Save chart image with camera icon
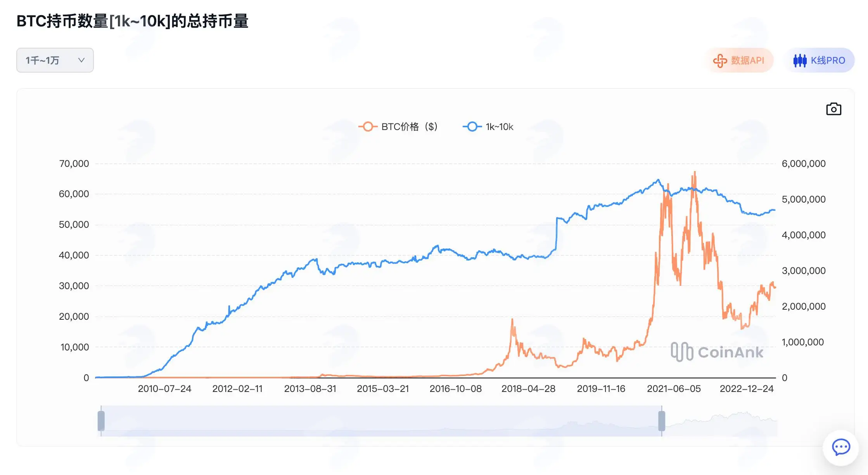 (x=833, y=109)
